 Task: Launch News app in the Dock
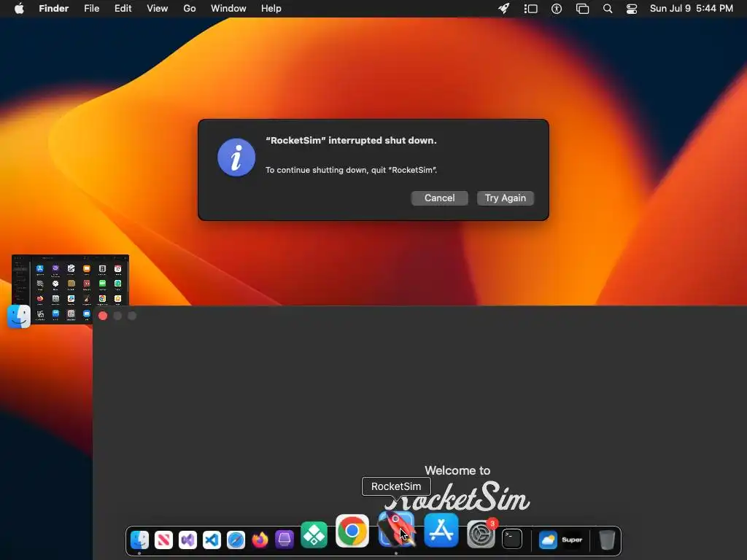click(163, 540)
